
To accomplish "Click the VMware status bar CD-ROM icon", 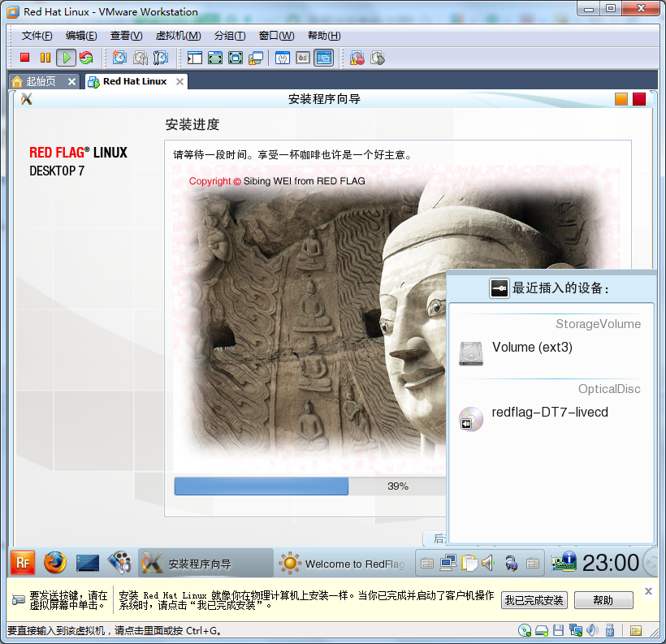I will pyautogui.click(x=525, y=630).
